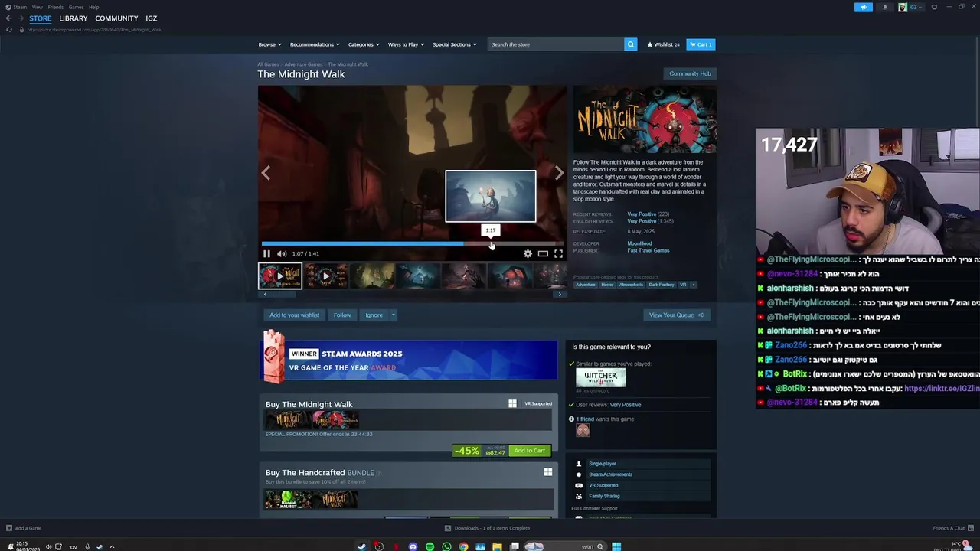Image resolution: width=980 pixels, height=551 pixels.
Task: Expand Ways to Play menu
Action: [405, 44]
